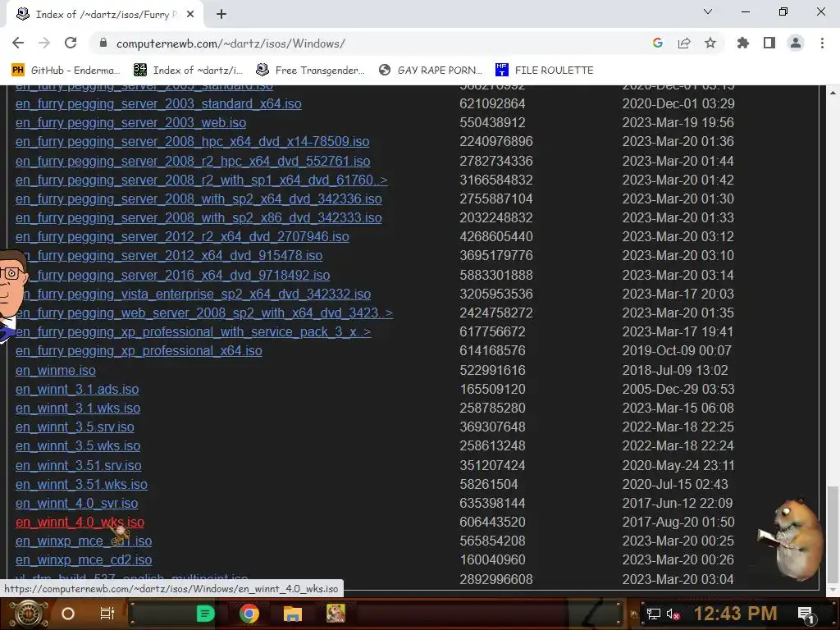Open the 'Index of ~dartz/i...' bookmark
The height and width of the screenshot is (630, 840).
(x=188, y=71)
